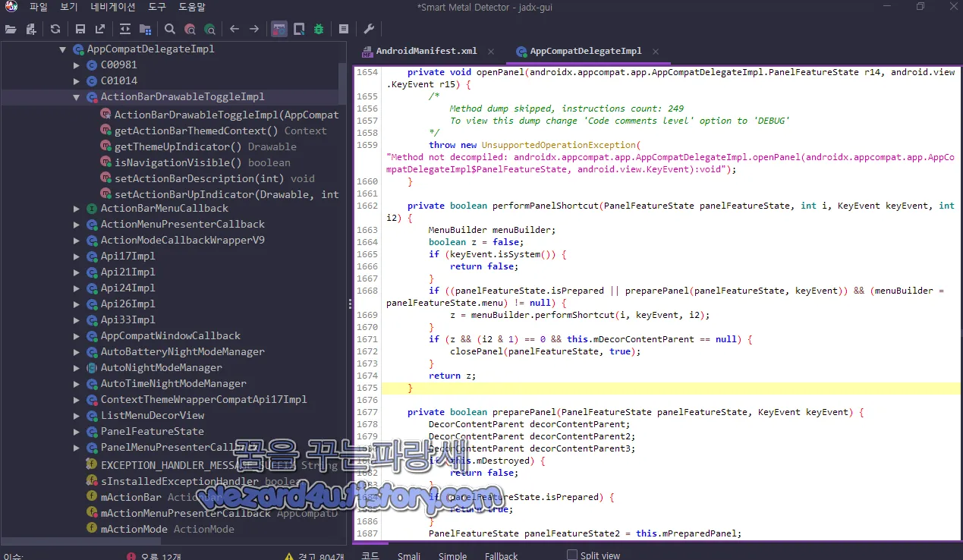Open text search with the magnifier icon

click(x=169, y=29)
